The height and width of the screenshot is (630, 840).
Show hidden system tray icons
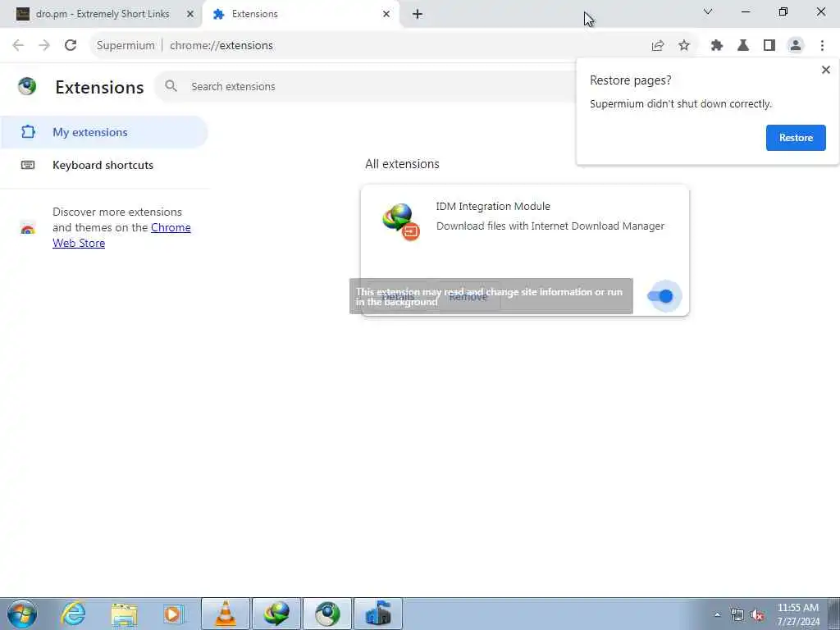tap(717, 614)
